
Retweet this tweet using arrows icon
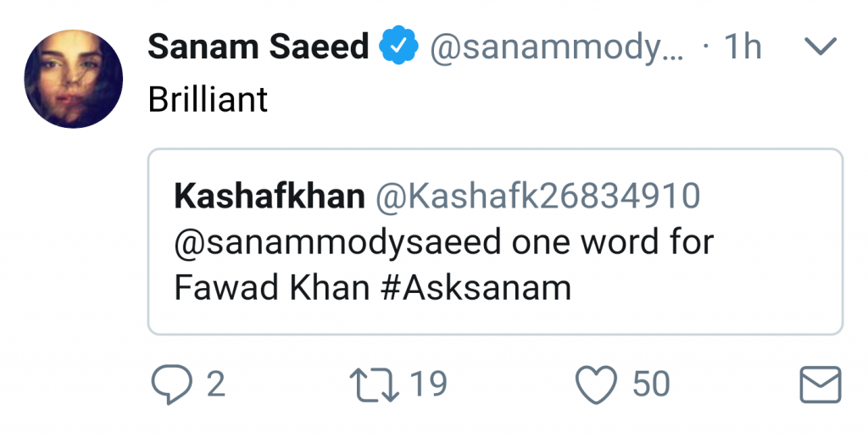click(374, 384)
